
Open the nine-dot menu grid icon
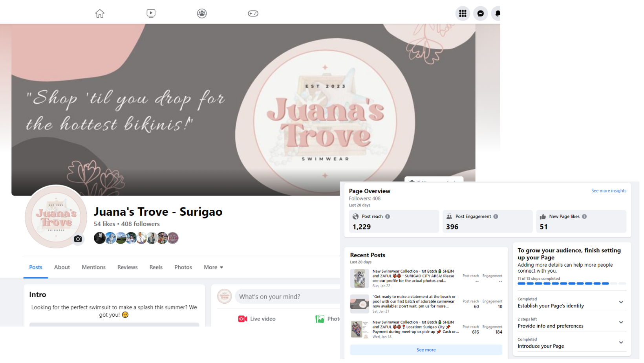point(463,13)
